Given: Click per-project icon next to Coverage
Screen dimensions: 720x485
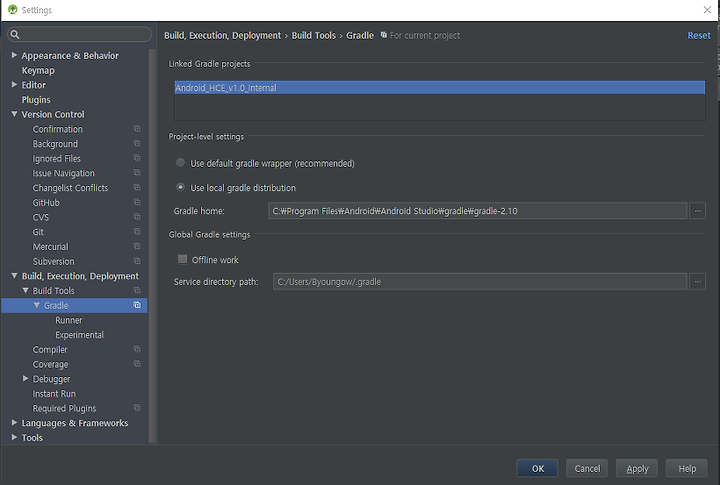Looking at the screenshot, I should click(x=137, y=364).
